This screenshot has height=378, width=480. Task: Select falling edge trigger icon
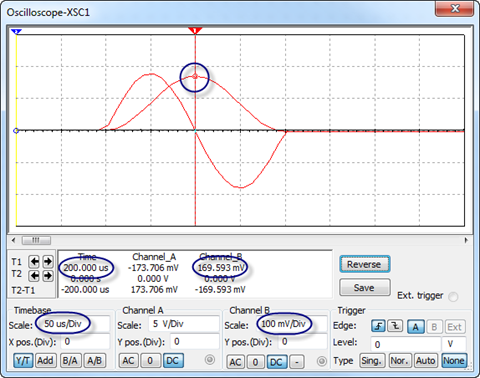(395, 326)
